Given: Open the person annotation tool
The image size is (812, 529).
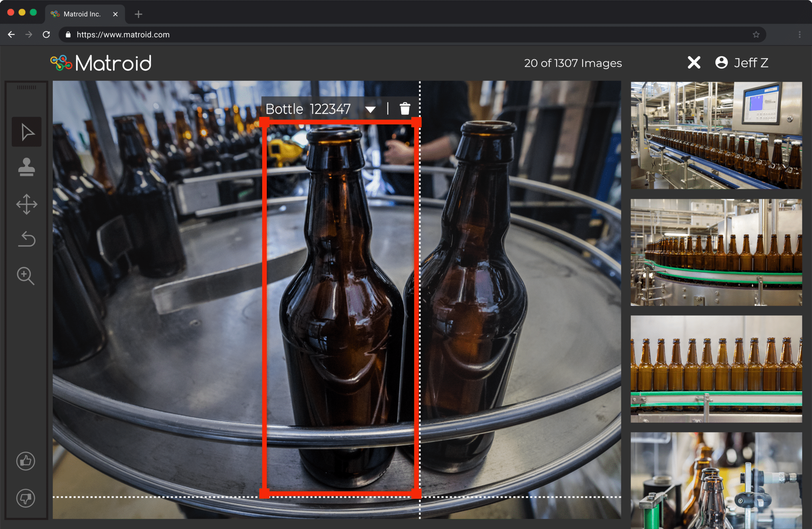Looking at the screenshot, I should pos(27,167).
